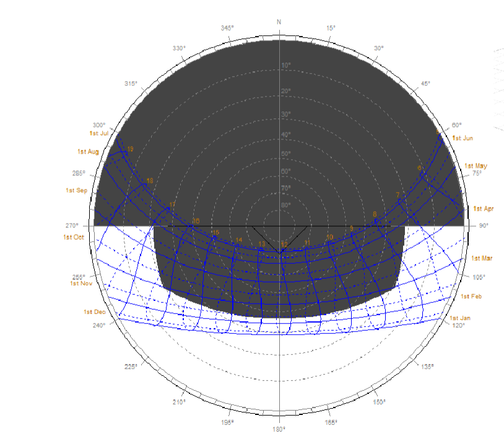Select the "1st Jun" date label
This screenshot has height=441, width=504.
pyautogui.click(x=463, y=138)
